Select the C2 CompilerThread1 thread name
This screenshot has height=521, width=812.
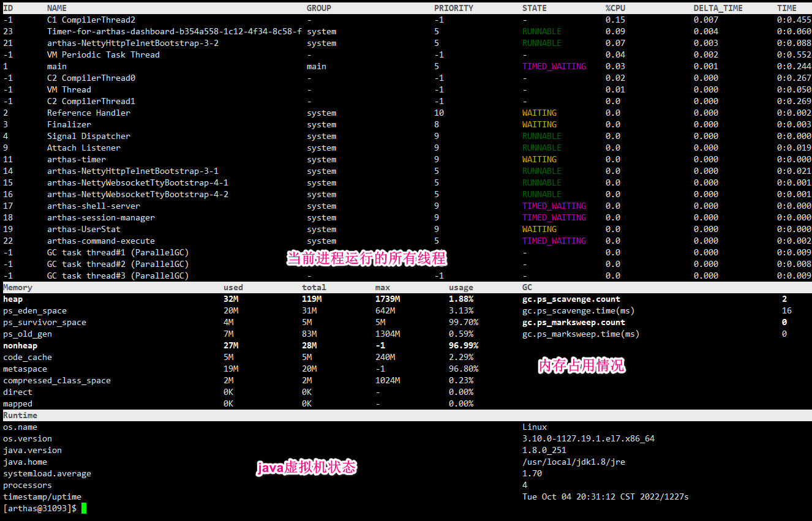91,101
